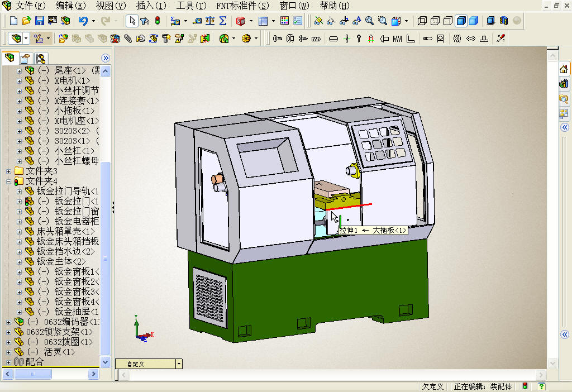The height and width of the screenshot is (392, 572).
Task: Open the ConfigurationManager tab
Action: (x=40, y=58)
